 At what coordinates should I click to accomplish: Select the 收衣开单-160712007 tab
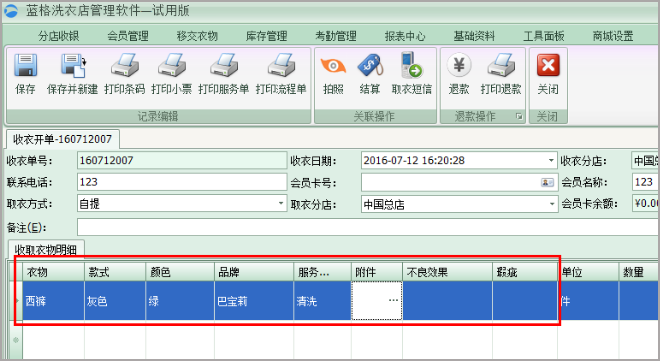[62, 139]
